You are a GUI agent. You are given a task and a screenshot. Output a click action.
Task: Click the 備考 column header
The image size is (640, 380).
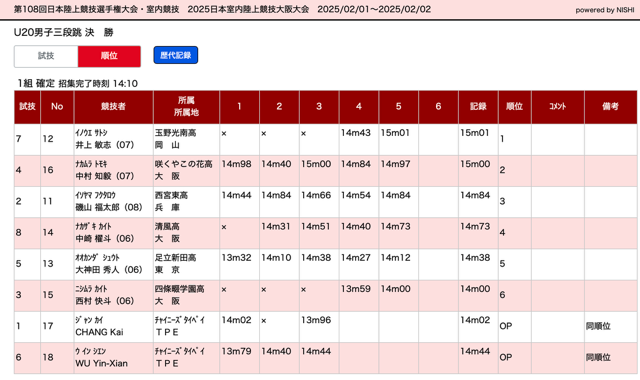click(610, 107)
